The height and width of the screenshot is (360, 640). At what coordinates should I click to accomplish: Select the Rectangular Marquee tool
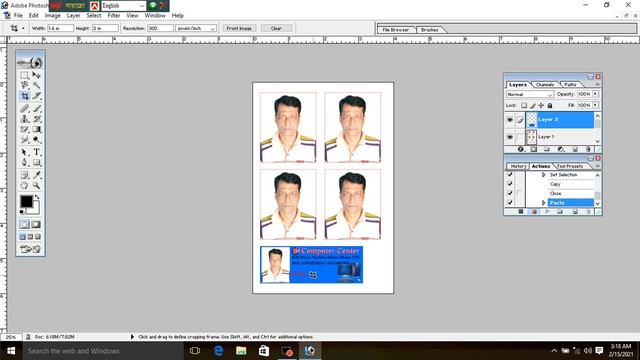click(x=24, y=75)
